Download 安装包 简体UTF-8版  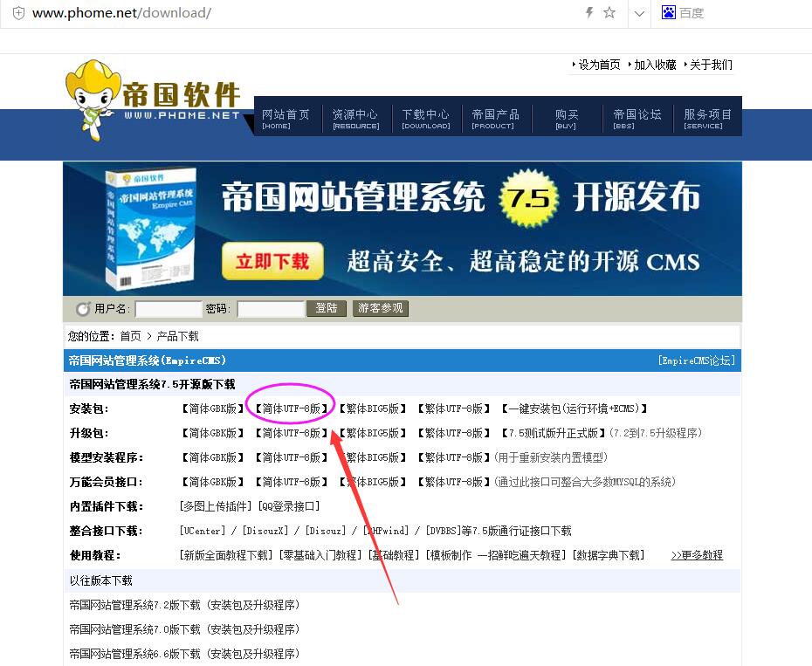(292, 409)
